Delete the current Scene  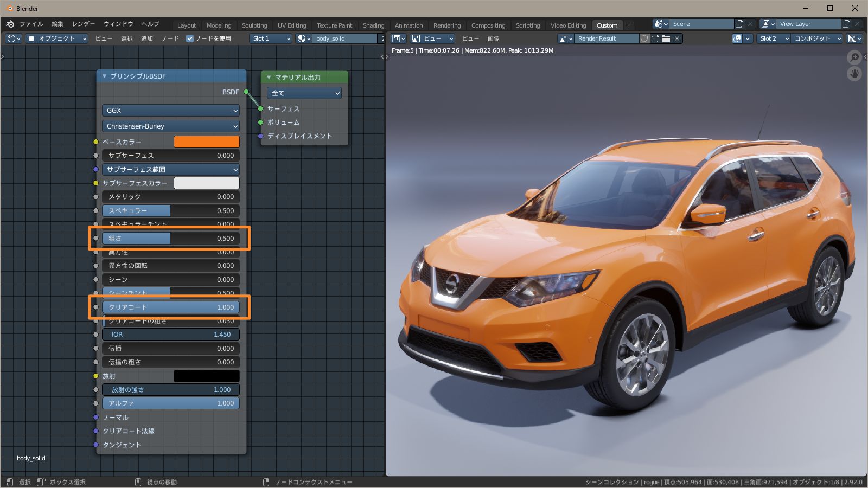click(750, 24)
